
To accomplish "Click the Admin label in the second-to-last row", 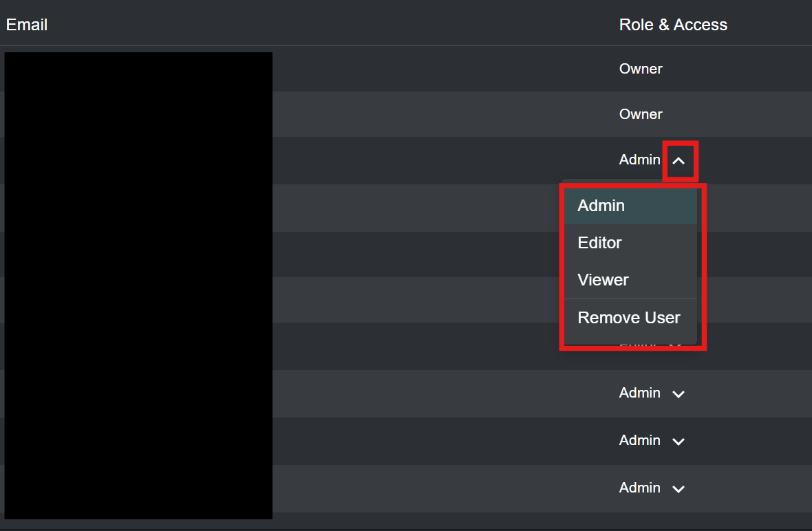I will point(639,440).
